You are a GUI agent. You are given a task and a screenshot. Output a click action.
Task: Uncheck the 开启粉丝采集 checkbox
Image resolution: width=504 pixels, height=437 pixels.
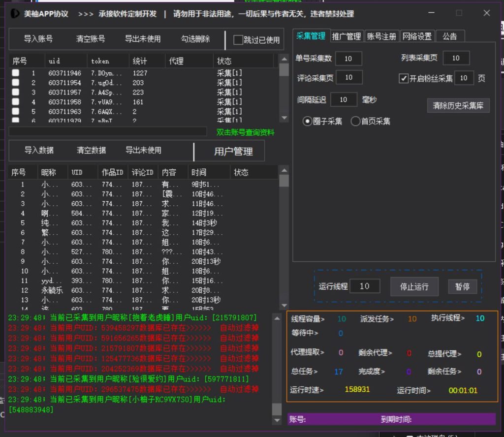[404, 78]
